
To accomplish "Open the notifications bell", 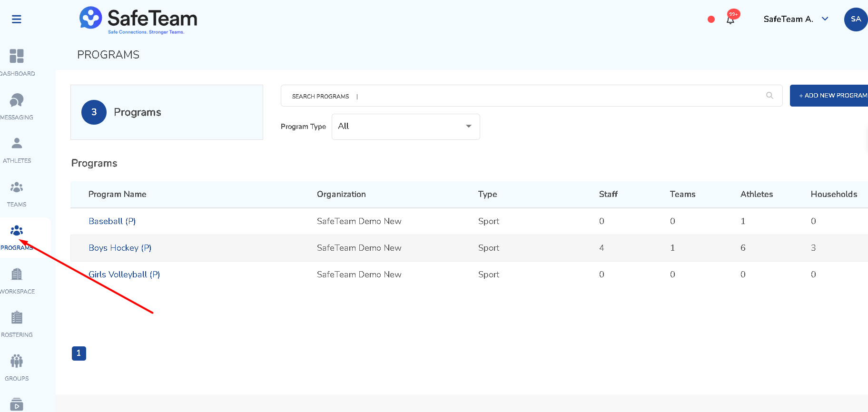I will 730,20.
